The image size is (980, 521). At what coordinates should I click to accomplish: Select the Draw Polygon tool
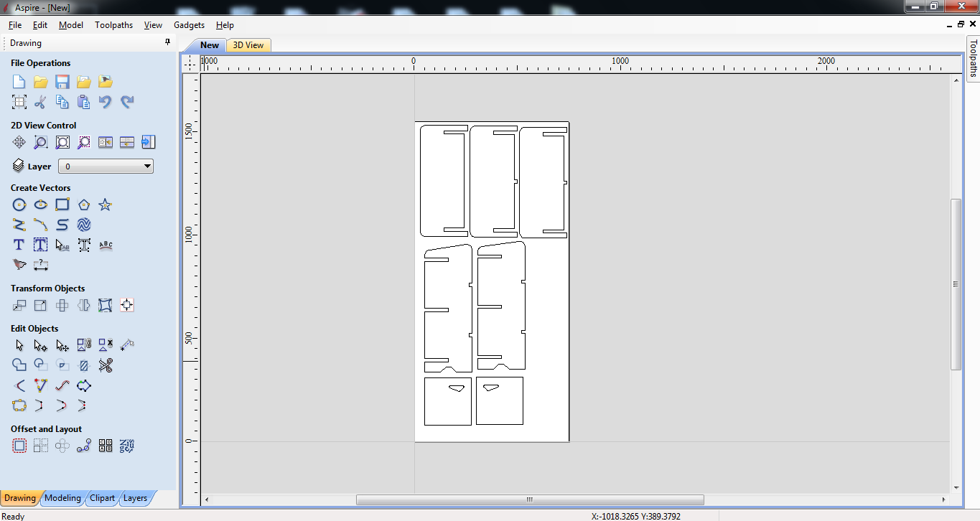click(84, 205)
